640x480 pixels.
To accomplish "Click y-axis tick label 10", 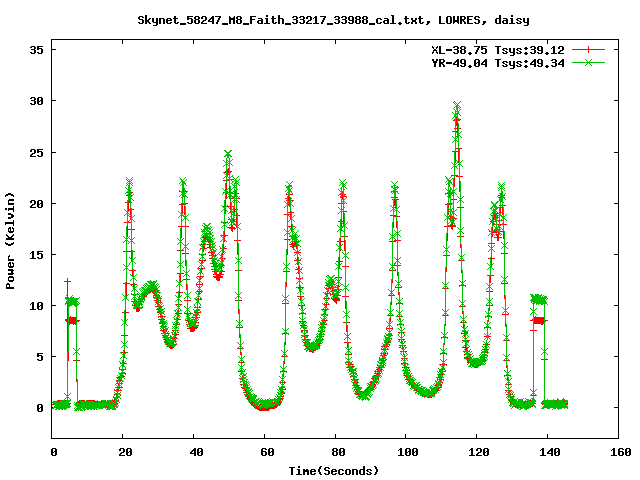I will [36, 306].
